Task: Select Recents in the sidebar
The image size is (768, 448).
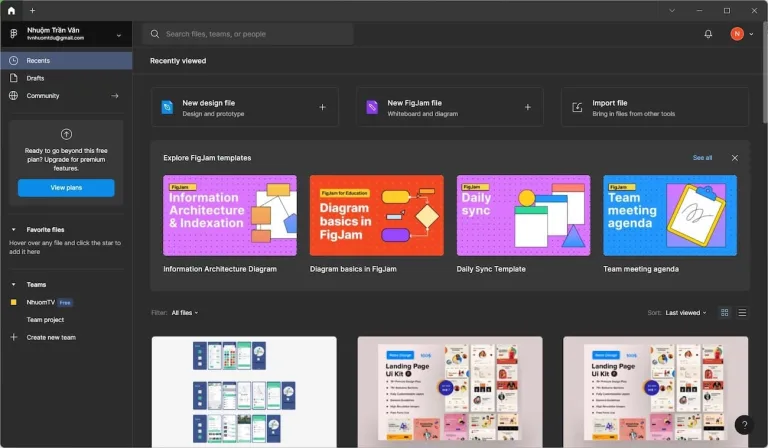Action: 38,61
